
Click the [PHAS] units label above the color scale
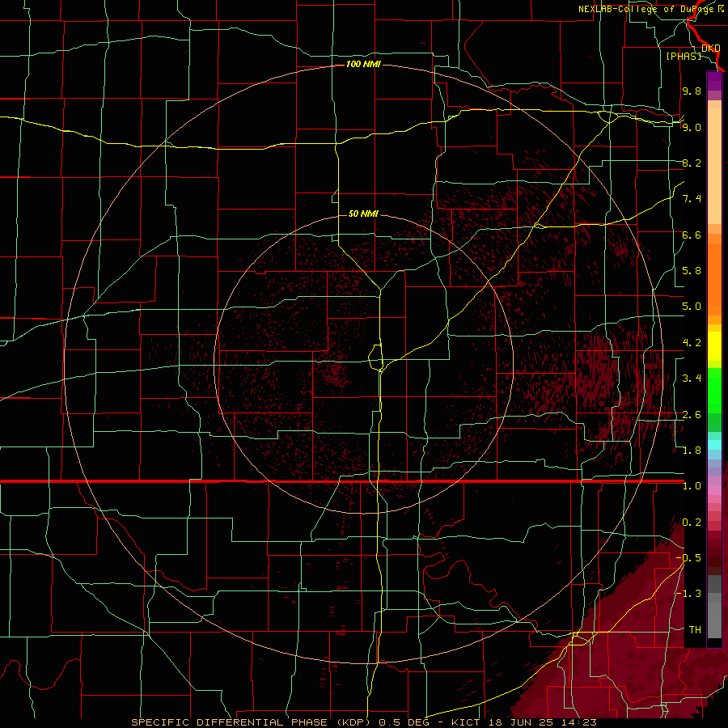[x=684, y=56]
